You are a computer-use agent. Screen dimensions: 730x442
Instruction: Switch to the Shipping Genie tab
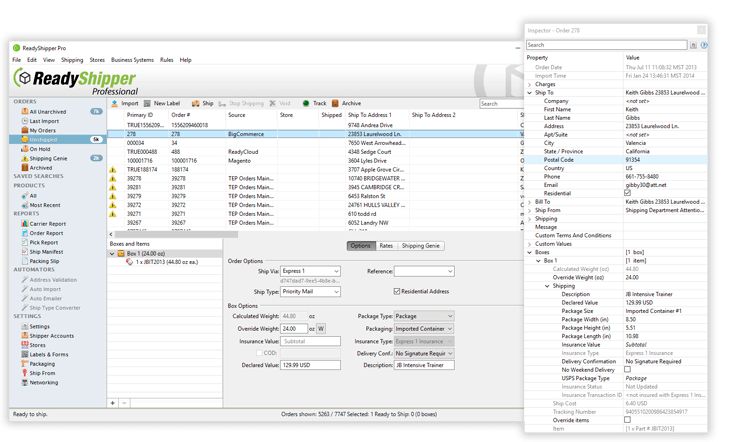click(420, 246)
